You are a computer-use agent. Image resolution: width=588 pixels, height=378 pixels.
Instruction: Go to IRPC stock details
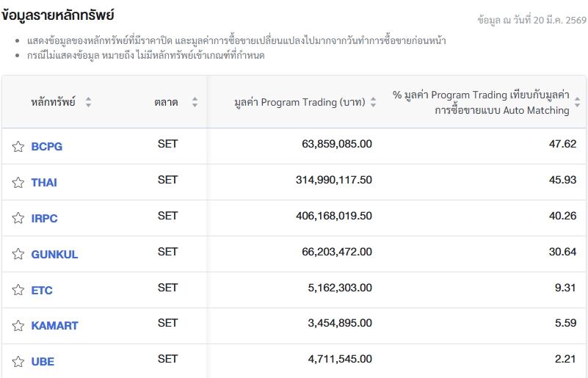tap(44, 219)
